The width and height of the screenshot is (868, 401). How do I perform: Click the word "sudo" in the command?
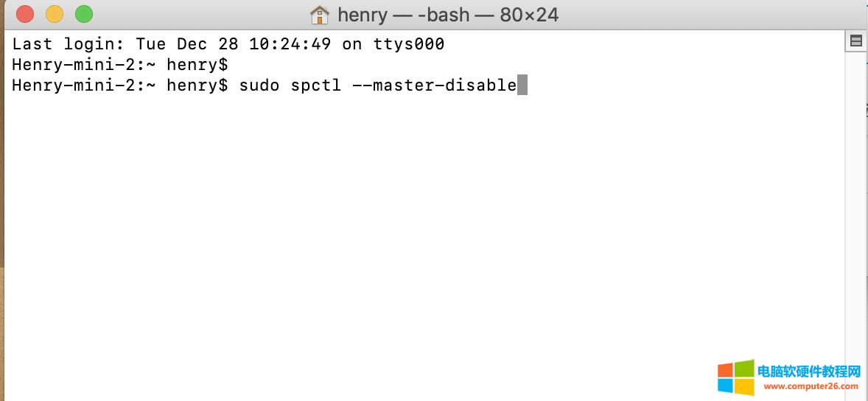259,86
